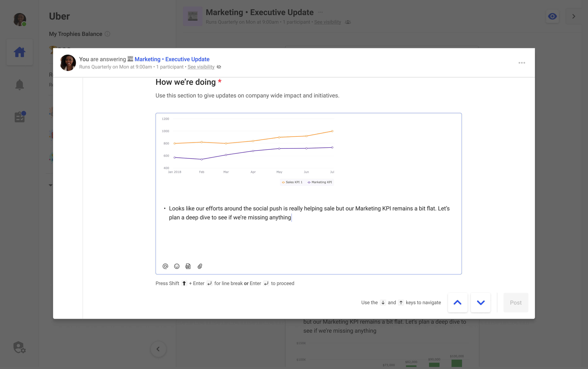
Task: Toggle the eye preview button at top right
Action: pos(552,16)
